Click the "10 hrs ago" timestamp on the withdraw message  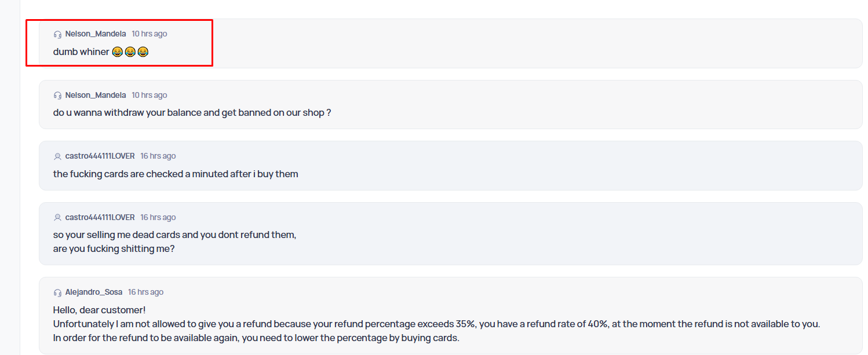tap(149, 96)
